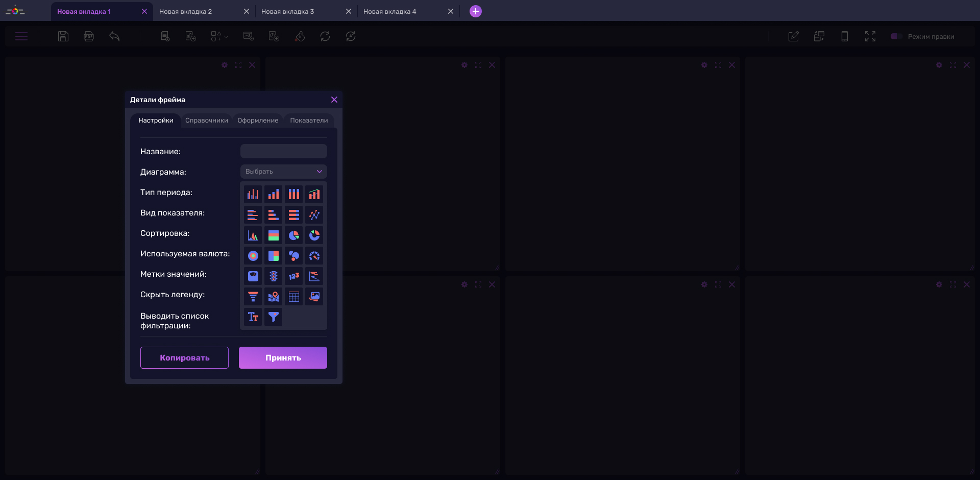980x480 pixels.
Task: Close the Новая вкладка 3 tab
Action: pyautogui.click(x=349, y=11)
